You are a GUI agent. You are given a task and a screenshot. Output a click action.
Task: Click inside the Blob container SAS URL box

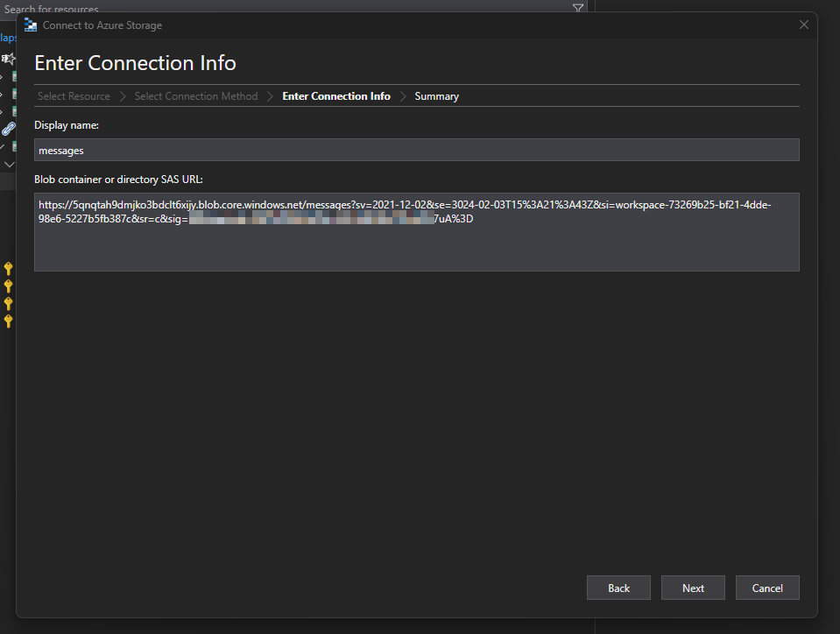pyautogui.click(x=417, y=232)
